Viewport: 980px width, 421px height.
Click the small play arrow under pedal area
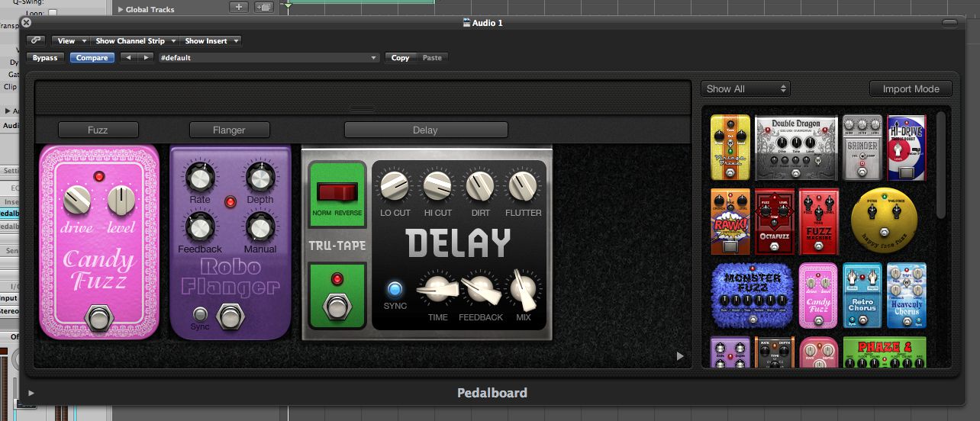point(680,355)
